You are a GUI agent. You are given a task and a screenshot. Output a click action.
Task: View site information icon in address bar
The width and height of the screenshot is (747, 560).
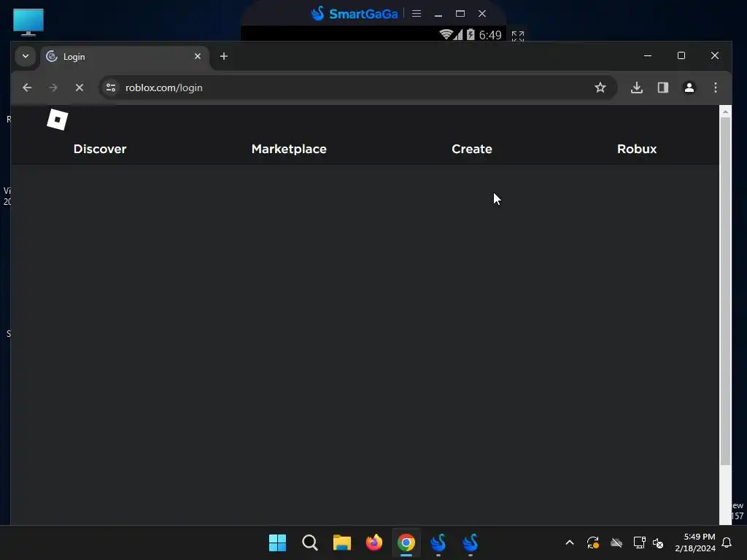(111, 87)
